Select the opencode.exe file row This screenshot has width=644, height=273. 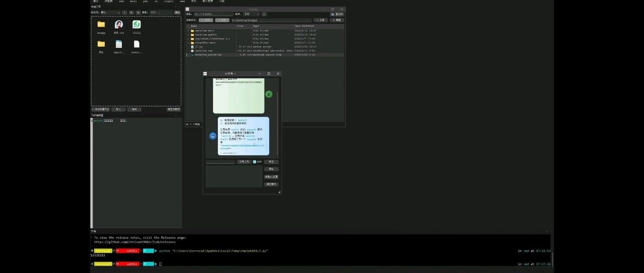coord(265,50)
